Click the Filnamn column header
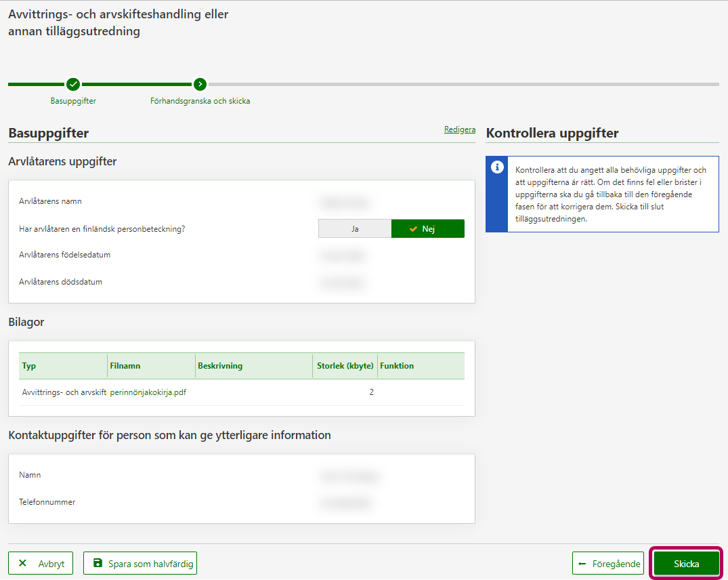Image resolution: width=728 pixels, height=580 pixels. coord(125,366)
